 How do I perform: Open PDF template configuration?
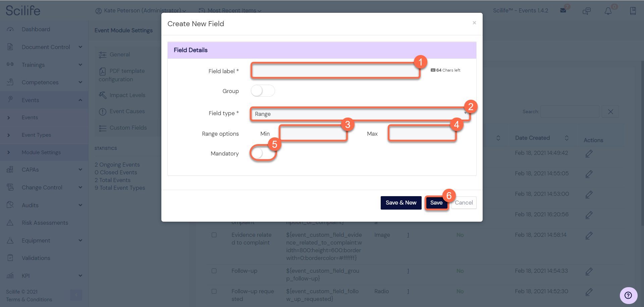click(122, 75)
